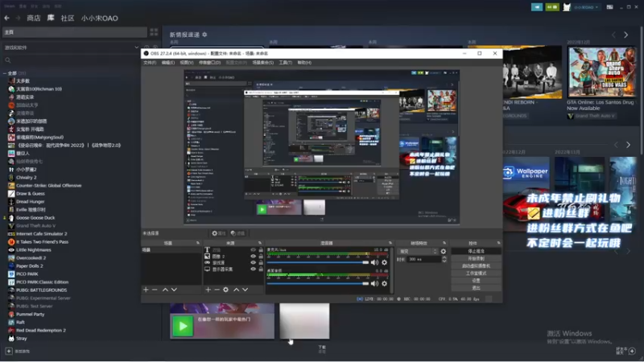Open the Steam 商店 store tab
Image resolution: width=644 pixels, height=362 pixels.
[34, 18]
